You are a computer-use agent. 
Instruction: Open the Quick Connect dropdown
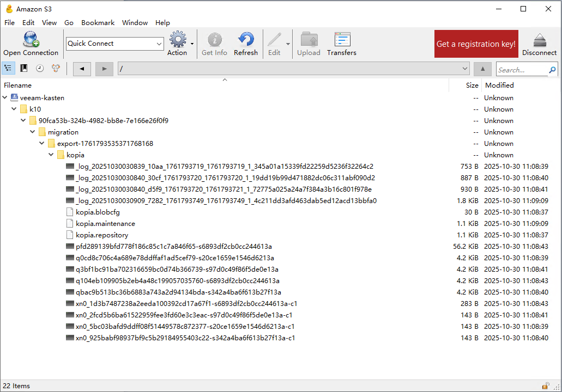click(159, 44)
